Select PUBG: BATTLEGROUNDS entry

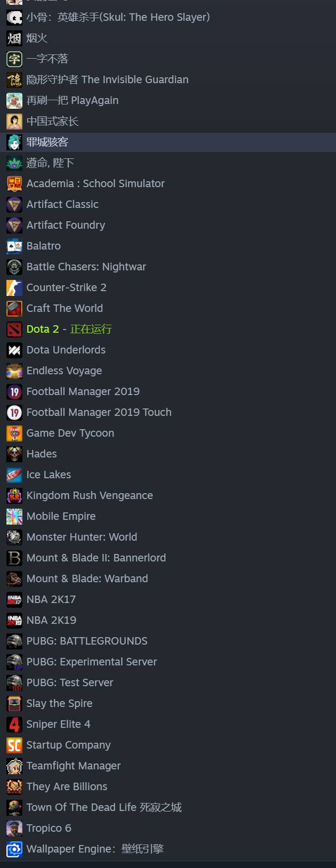tap(168, 641)
